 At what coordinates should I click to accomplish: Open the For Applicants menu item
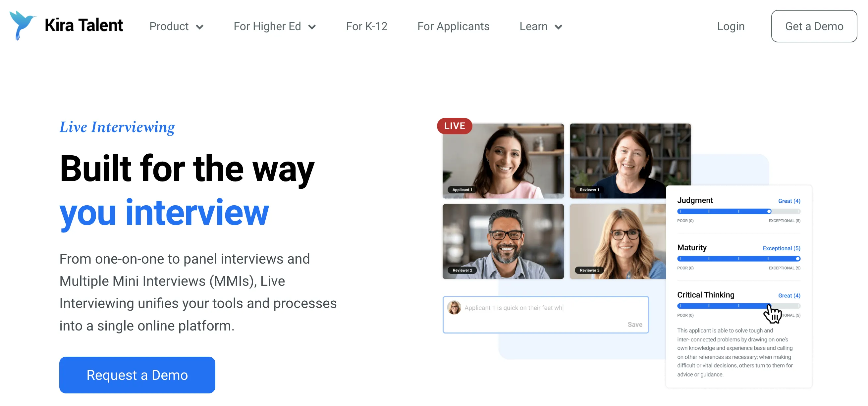click(453, 26)
